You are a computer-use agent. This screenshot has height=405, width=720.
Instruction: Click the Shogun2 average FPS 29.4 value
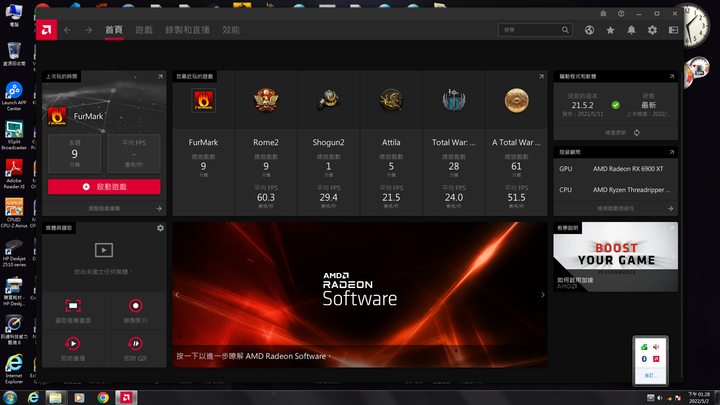pos(328,197)
